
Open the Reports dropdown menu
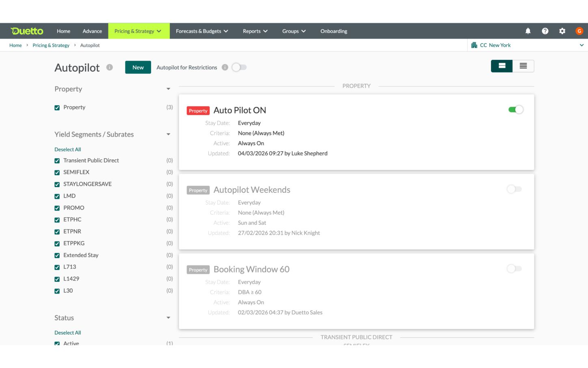pyautogui.click(x=255, y=31)
